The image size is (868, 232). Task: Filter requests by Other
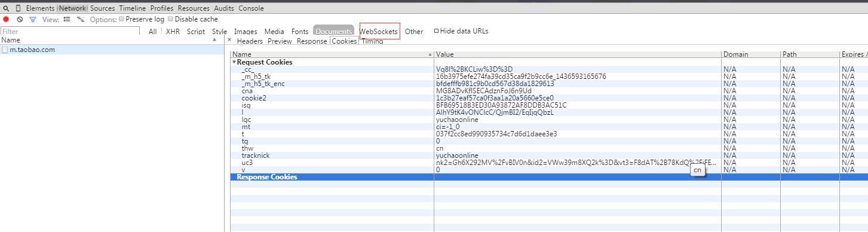(x=414, y=31)
